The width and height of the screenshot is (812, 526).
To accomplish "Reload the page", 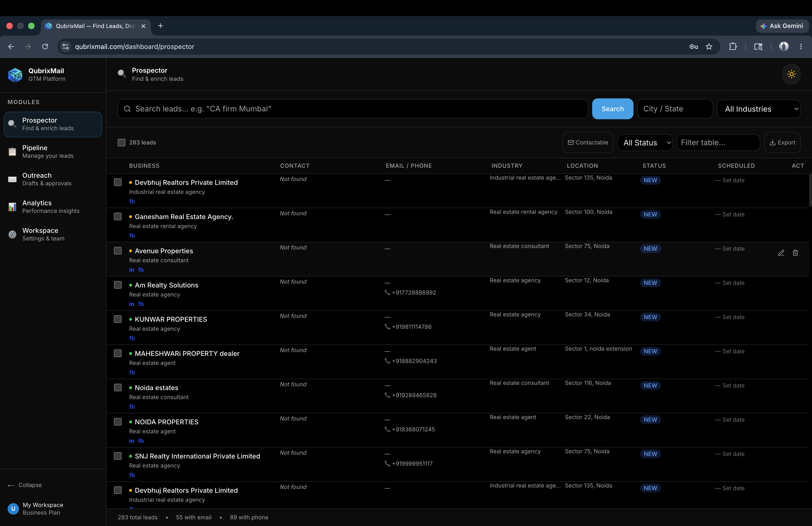I will coord(45,46).
